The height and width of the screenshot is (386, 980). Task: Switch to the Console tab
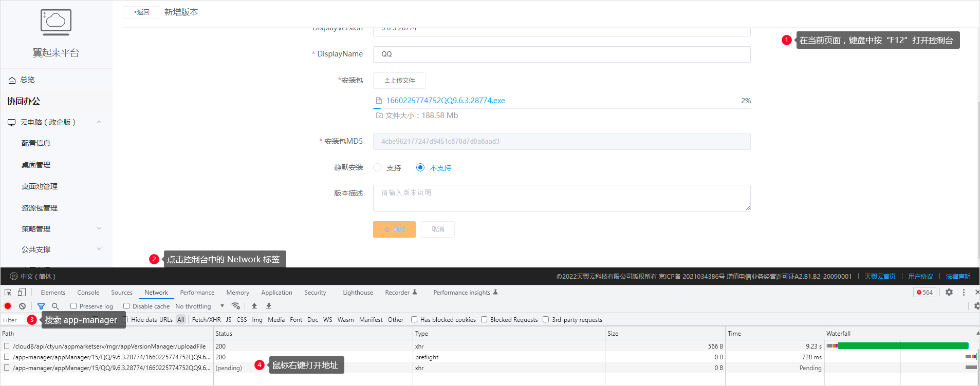point(88,293)
